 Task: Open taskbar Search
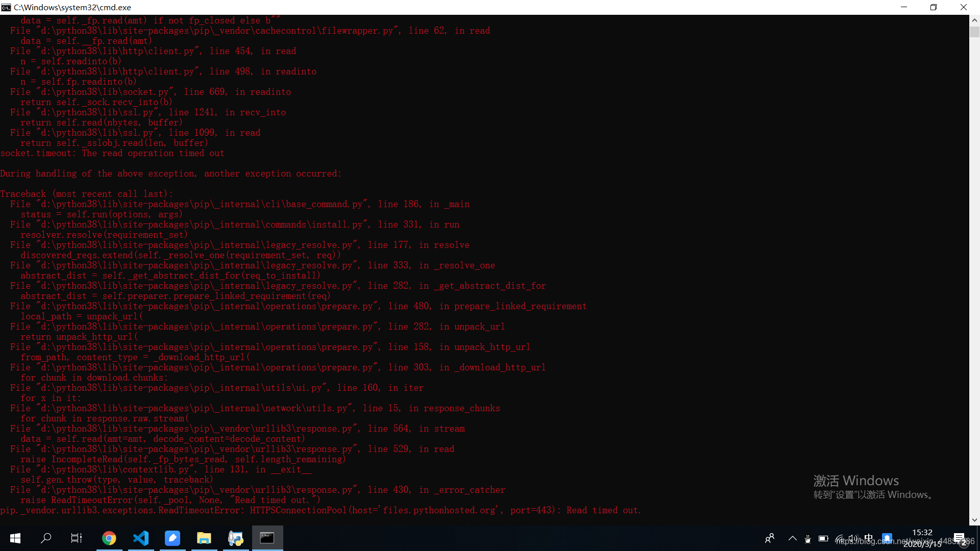pos(46,538)
